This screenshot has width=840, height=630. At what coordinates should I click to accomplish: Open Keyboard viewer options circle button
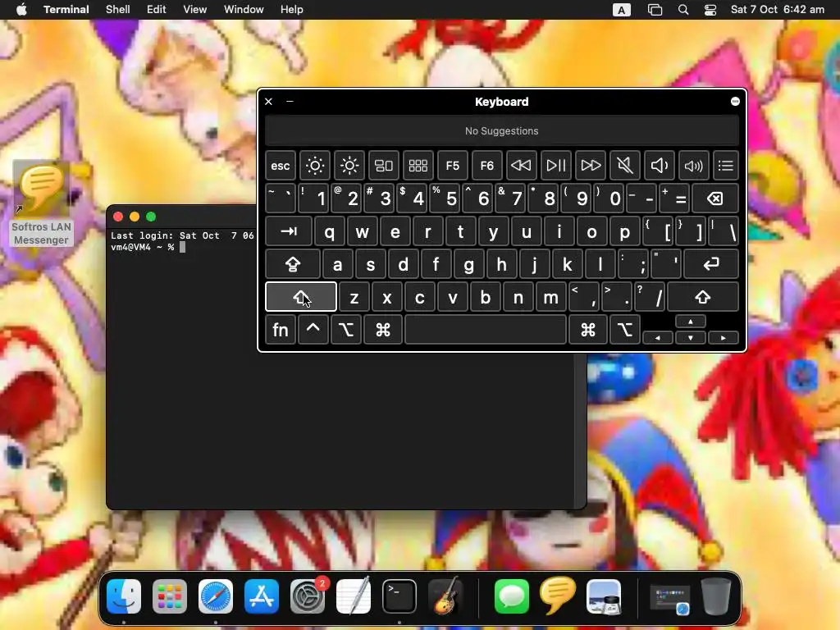[735, 101]
